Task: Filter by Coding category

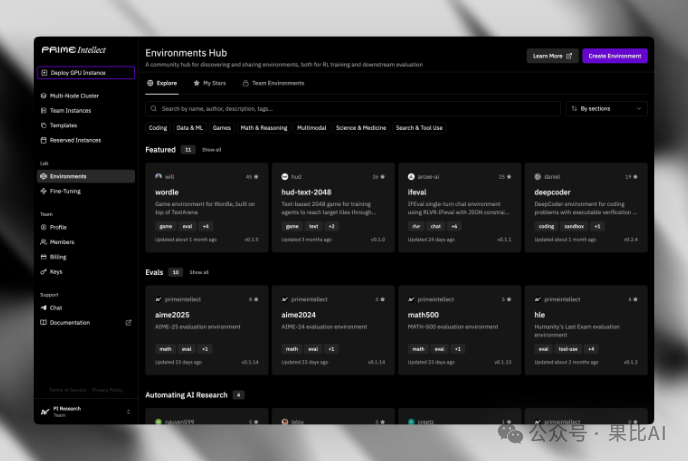Action: click(x=158, y=128)
